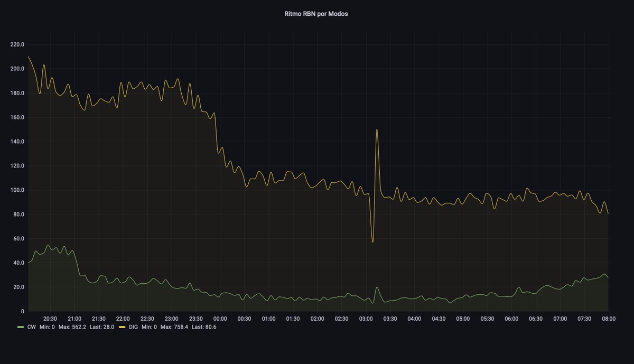
Task: Click the '200.0' y-axis label
Action: click(17, 69)
